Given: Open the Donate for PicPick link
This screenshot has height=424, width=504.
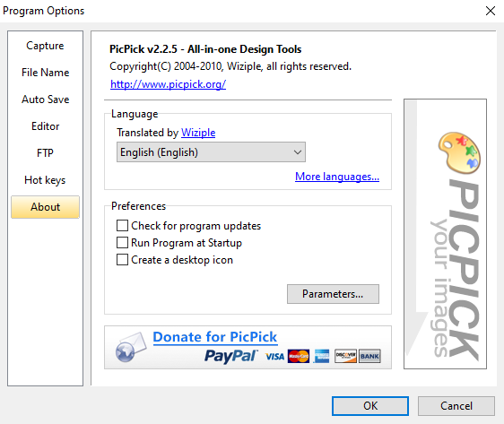Looking at the screenshot, I should 215,337.
